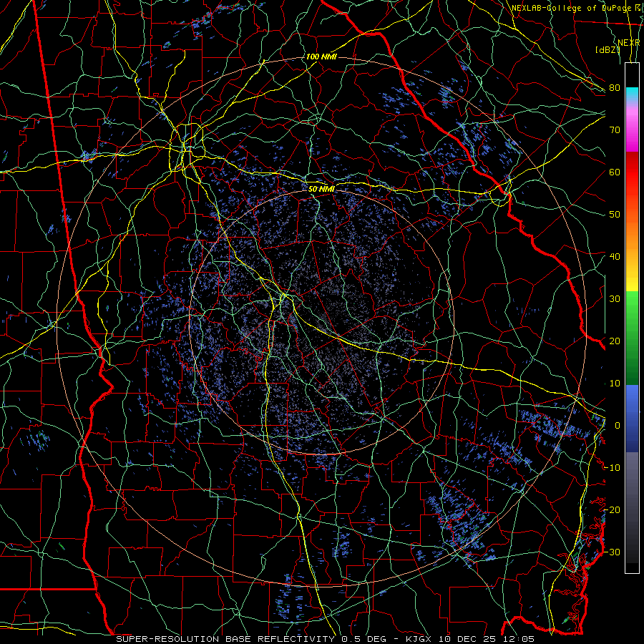Click the 0 value on dBZ scale
The height and width of the screenshot is (644, 644).
click(617, 426)
